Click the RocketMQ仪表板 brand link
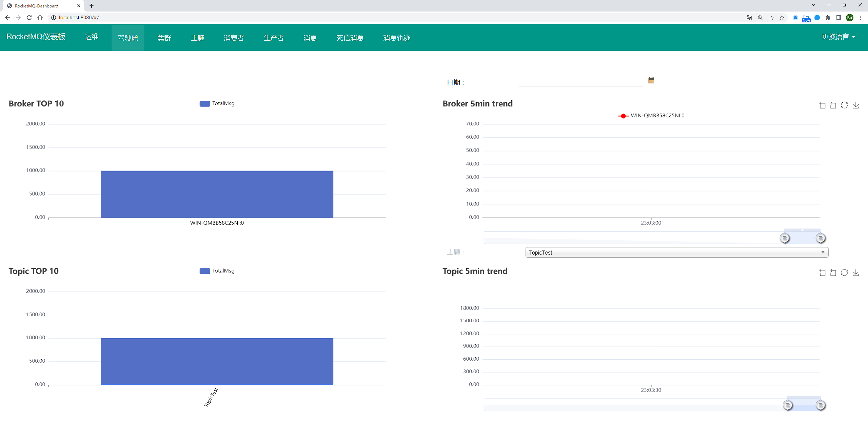Viewport: 868px width, 421px height. [36, 37]
